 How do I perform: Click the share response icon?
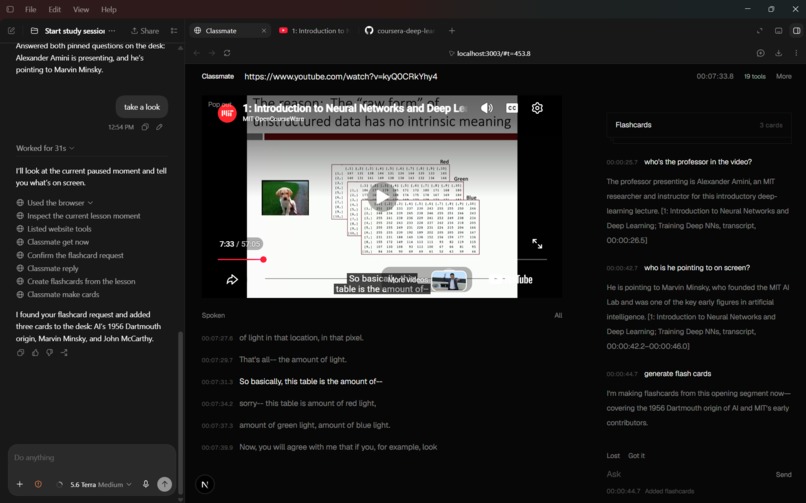[x=64, y=352]
